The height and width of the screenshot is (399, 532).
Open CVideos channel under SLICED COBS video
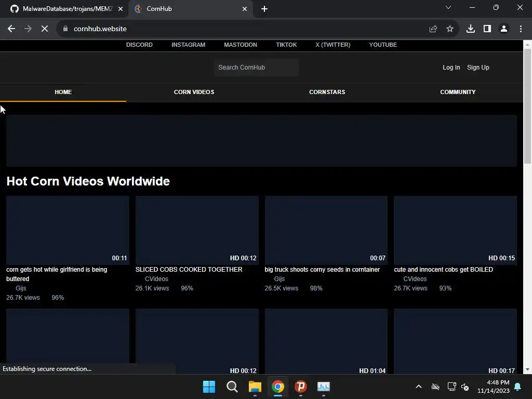click(156, 279)
